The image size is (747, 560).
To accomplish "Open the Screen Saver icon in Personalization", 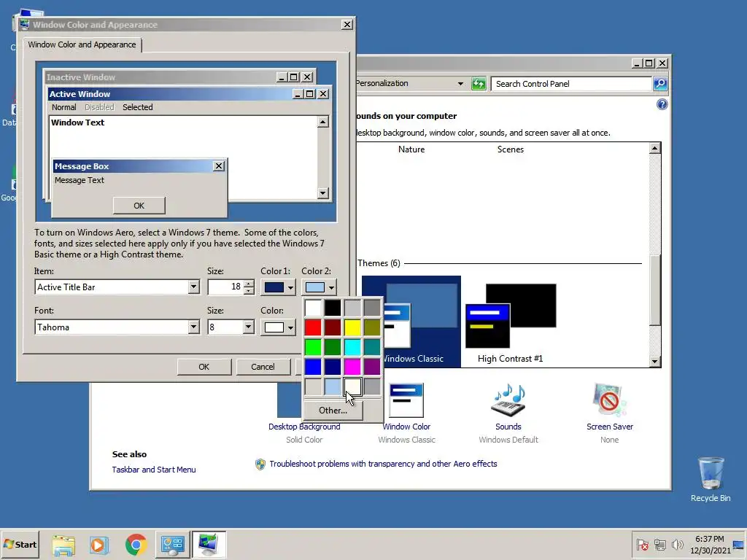I will [609, 400].
